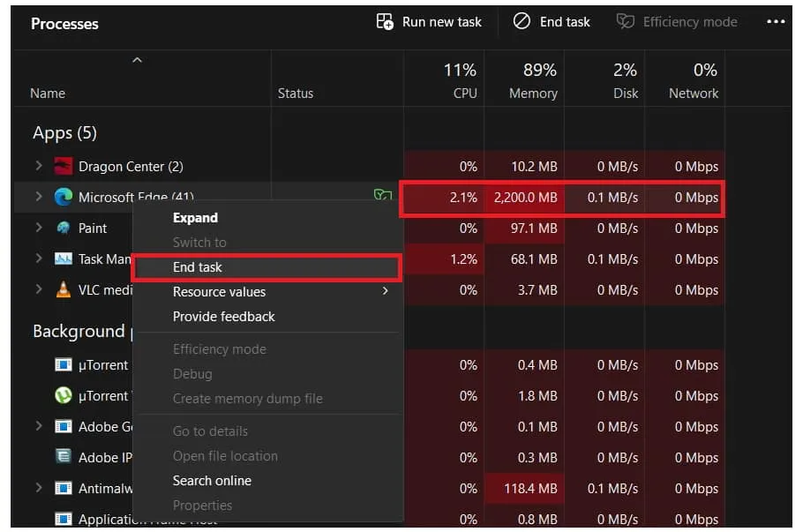Click the Efficiency mode toolbar button

point(677,21)
